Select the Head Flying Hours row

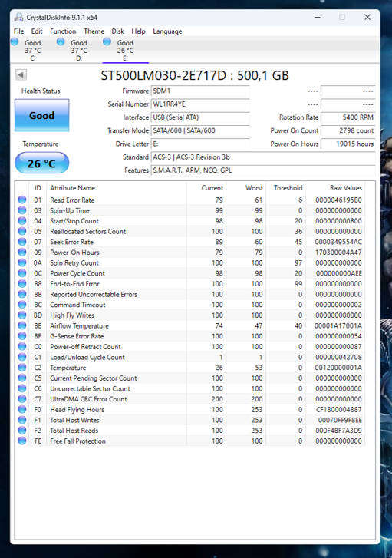pos(191,410)
